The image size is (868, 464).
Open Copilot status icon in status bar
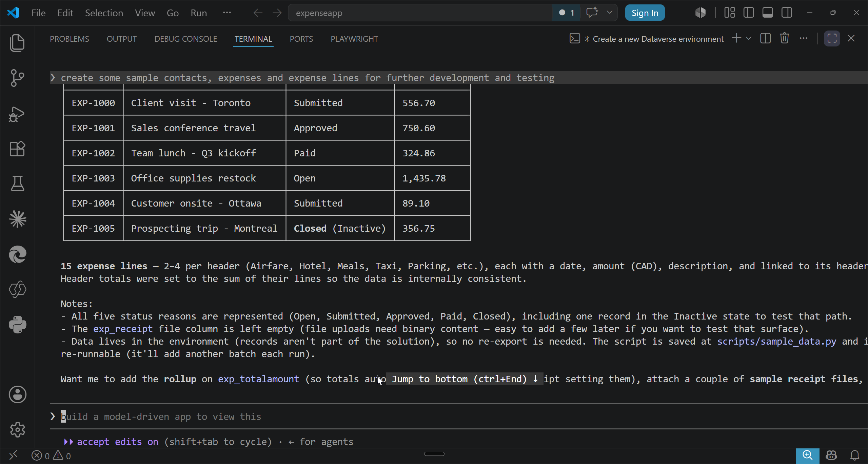pyautogui.click(x=831, y=455)
